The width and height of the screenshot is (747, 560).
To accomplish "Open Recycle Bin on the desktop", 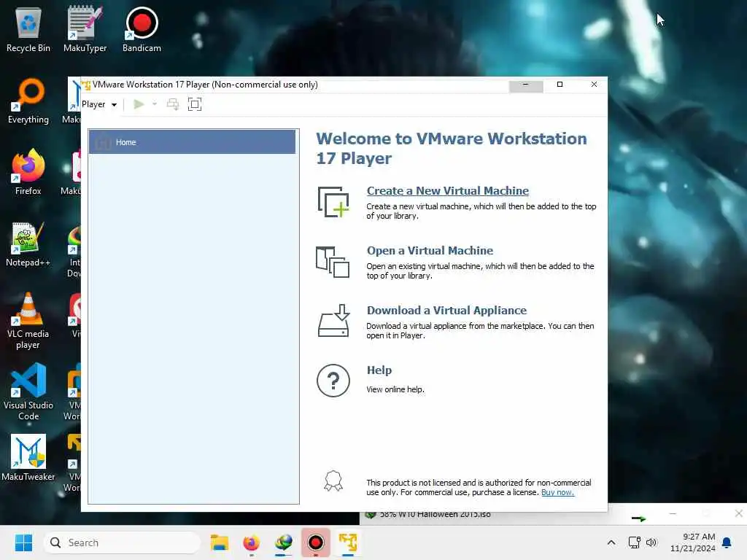I will tap(28, 29).
